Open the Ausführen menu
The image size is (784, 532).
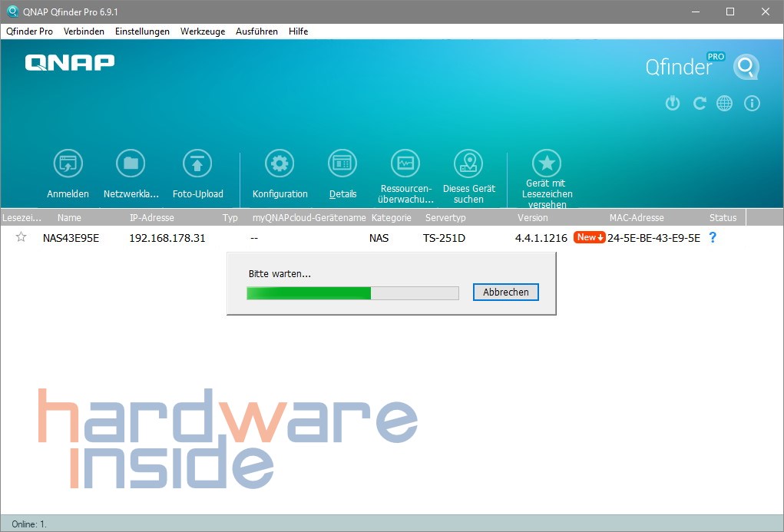(x=256, y=31)
